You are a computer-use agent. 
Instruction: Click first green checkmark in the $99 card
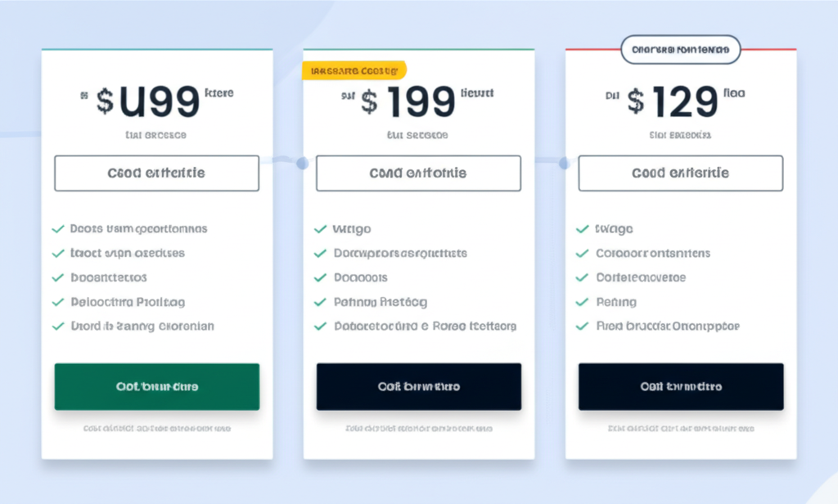pyautogui.click(x=58, y=229)
